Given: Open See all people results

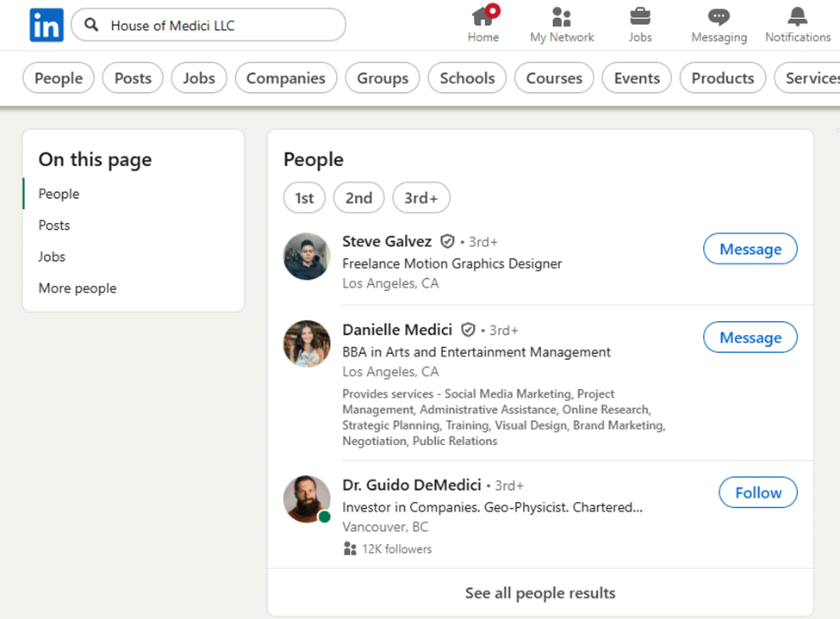Looking at the screenshot, I should click(540, 592).
